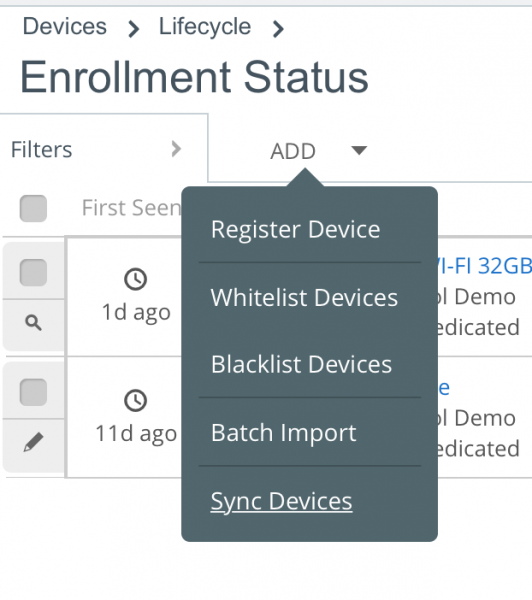Viewport: 532px width, 600px height.
Task: Click the magnifier icon in first row
Action: tap(33, 323)
